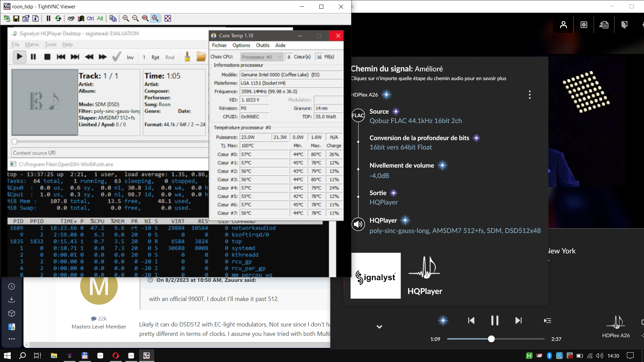This screenshot has width=644, height=362.
Task: Click the HQPlayer checkmark icon
Action: (116, 57)
